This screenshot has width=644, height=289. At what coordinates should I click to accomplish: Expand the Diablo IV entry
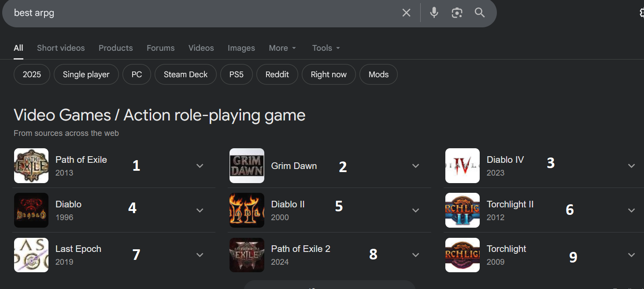coord(631,166)
